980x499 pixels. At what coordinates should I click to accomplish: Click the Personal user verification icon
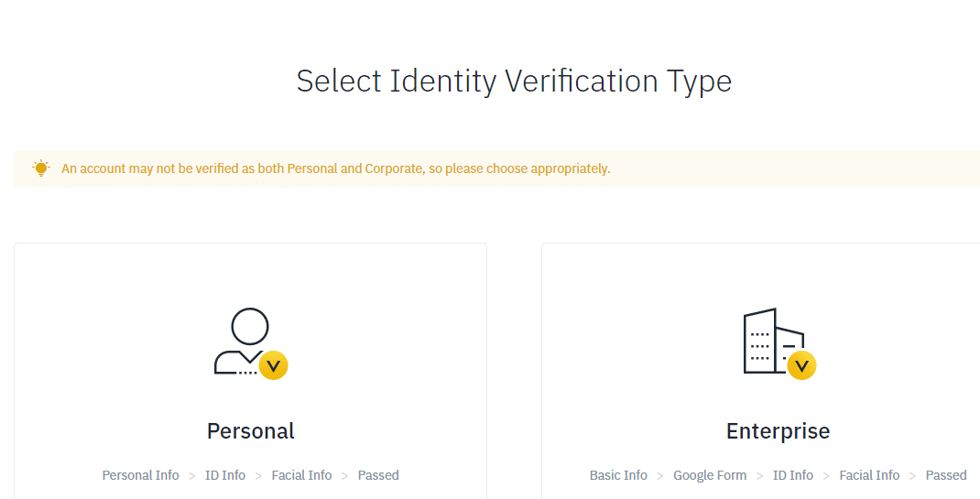coord(251,343)
